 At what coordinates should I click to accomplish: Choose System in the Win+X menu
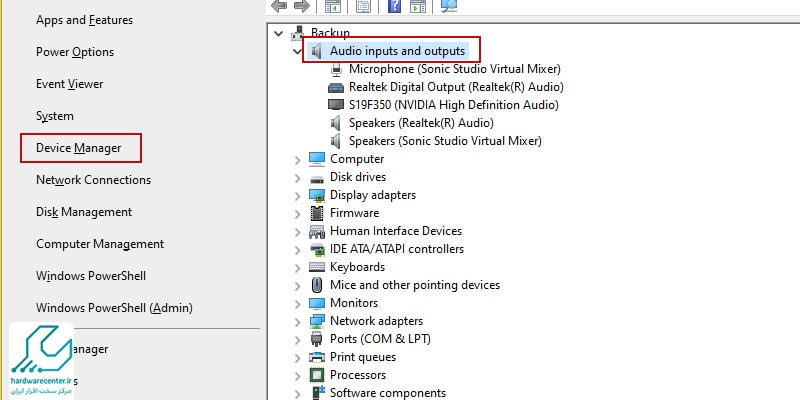(55, 116)
